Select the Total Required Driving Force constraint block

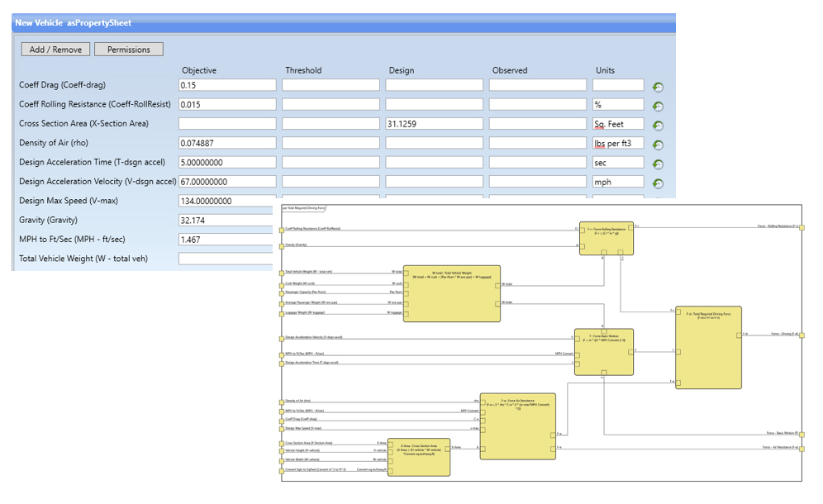pos(708,347)
